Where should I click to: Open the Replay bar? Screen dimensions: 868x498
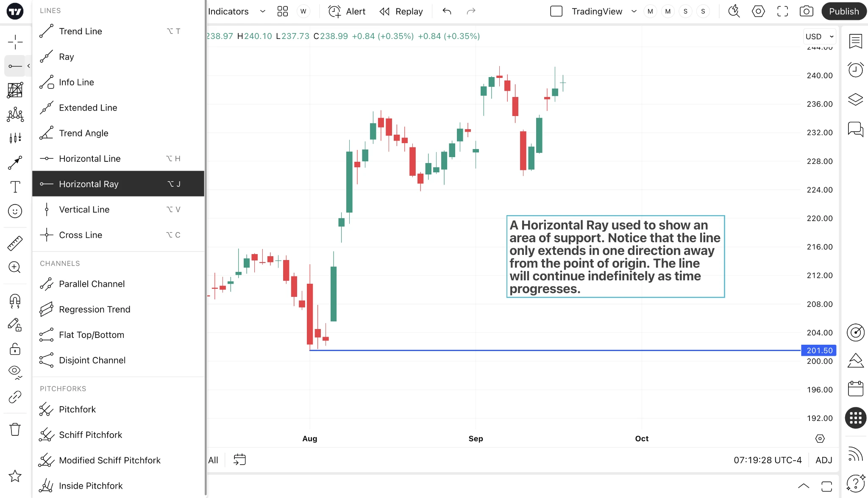[x=401, y=11]
